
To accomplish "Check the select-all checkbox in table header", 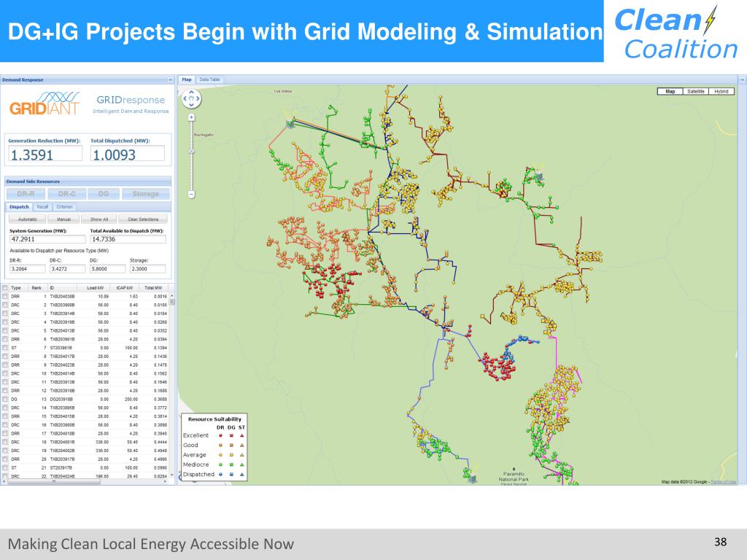I will pyautogui.click(x=5, y=287).
